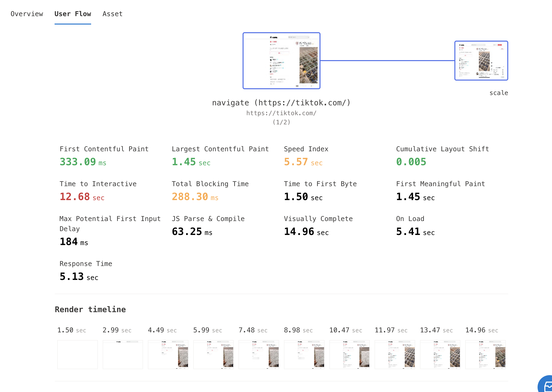Click the (1/2) step counter text
This screenshot has width=552, height=392.
[281, 122]
